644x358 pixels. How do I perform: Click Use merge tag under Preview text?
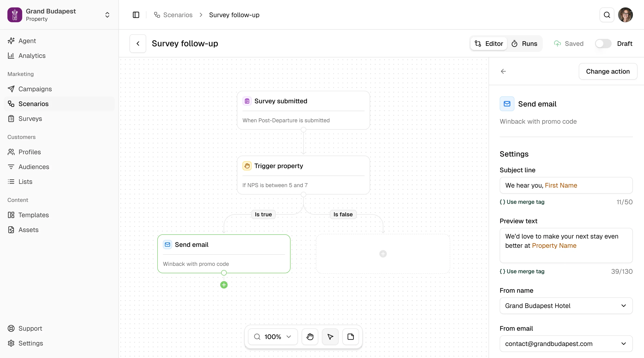click(x=522, y=271)
